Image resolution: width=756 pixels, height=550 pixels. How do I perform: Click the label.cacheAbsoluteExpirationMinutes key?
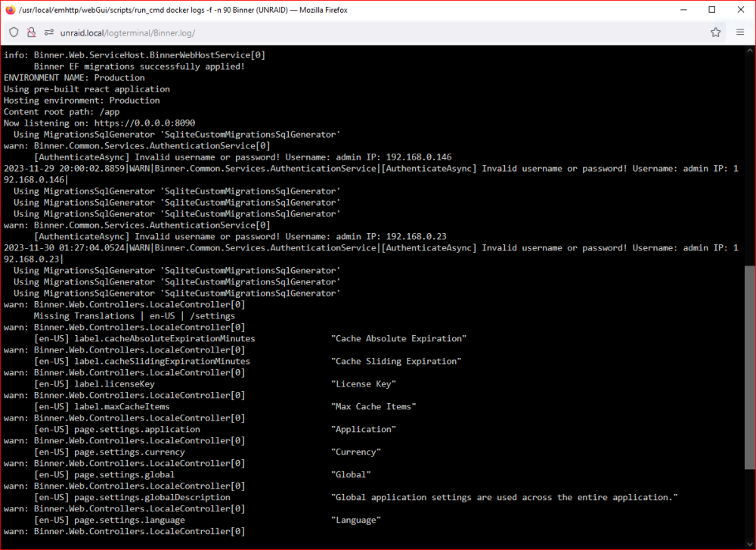pyautogui.click(x=164, y=339)
